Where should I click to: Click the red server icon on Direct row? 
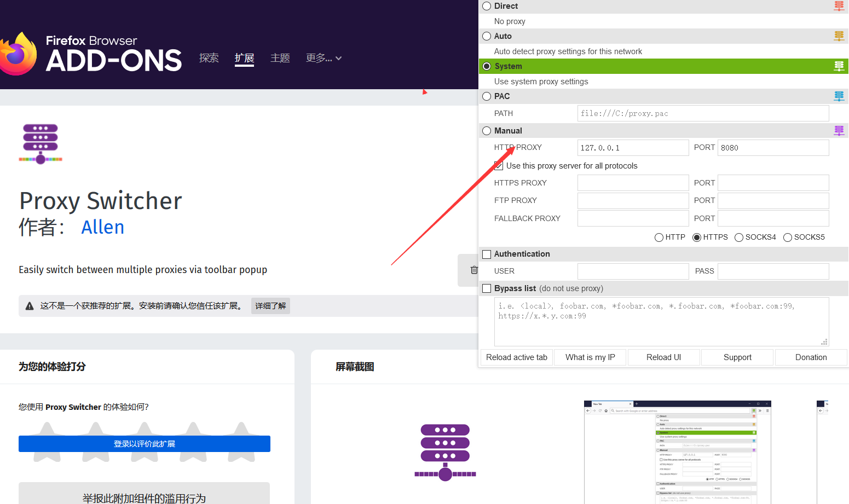point(839,6)
